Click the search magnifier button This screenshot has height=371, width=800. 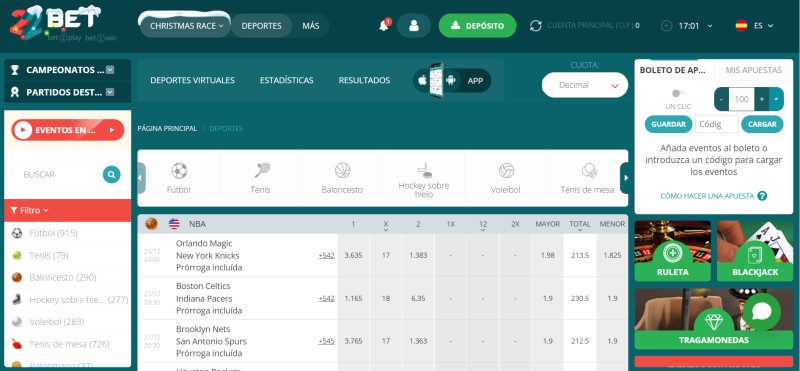pyautogui.click(x=111, y=175)
